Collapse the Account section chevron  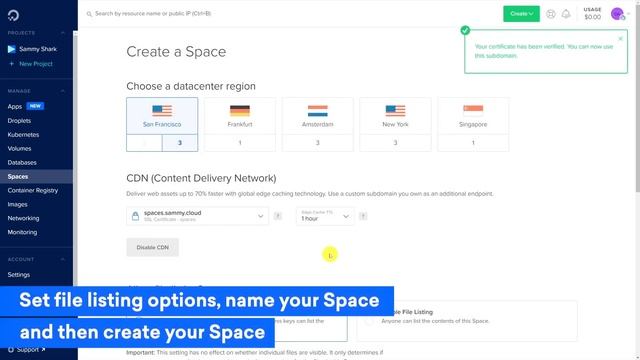pos(62,259)
